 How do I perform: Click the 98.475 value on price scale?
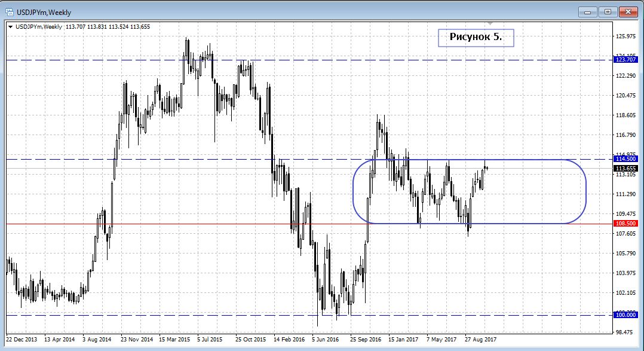[x=624, y=332]
